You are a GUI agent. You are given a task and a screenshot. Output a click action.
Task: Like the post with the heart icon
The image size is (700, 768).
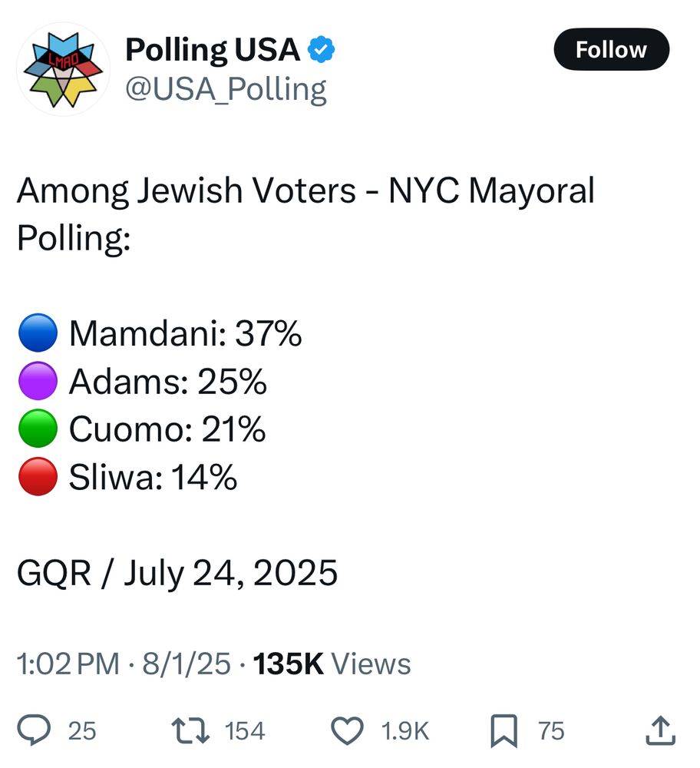(347, 731)
